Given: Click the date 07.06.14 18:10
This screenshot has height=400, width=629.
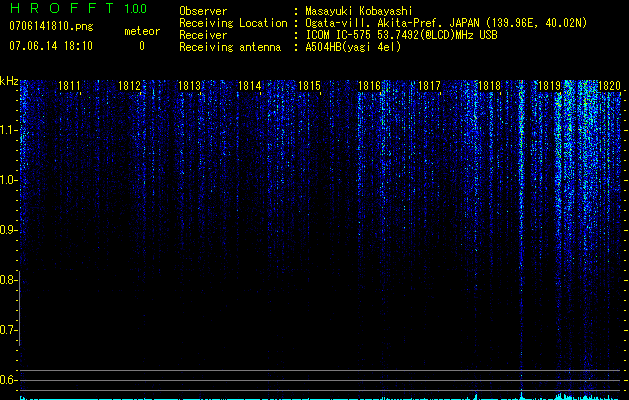Looking at the screenshot, I should pos(51,46).
